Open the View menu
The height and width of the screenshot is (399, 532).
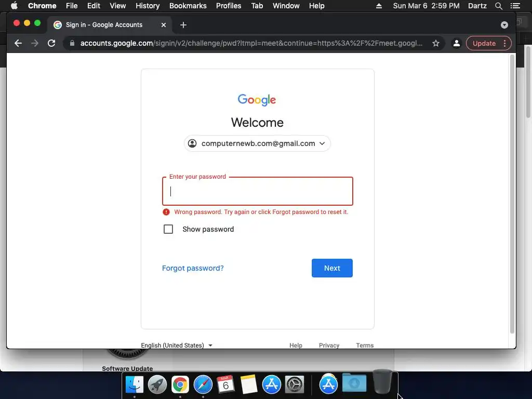[x=118, y=6]
